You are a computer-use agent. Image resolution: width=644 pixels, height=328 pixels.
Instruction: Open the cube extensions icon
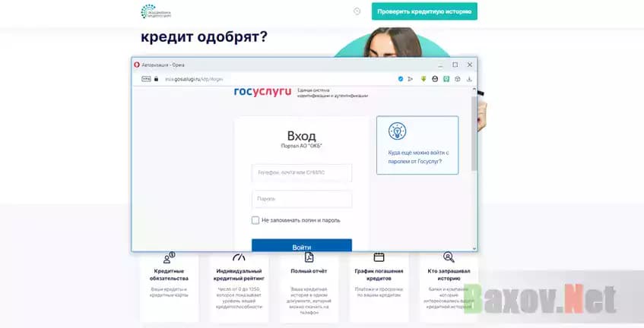pos(458,79)
